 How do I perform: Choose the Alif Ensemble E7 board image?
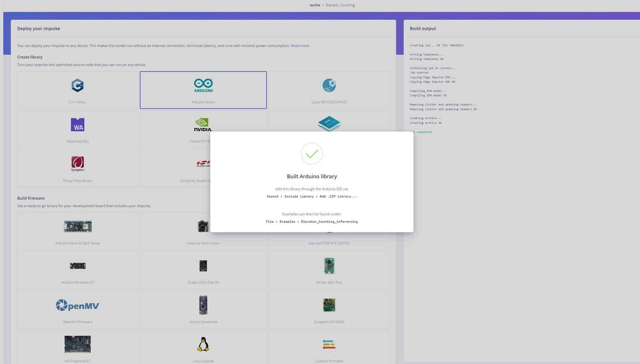click(78, 344)
